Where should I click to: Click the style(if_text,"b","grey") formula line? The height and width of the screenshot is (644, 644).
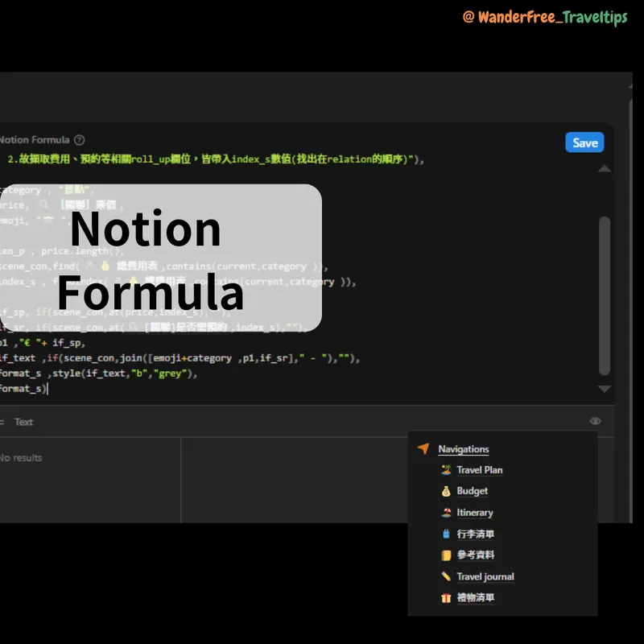coord(98,374)
